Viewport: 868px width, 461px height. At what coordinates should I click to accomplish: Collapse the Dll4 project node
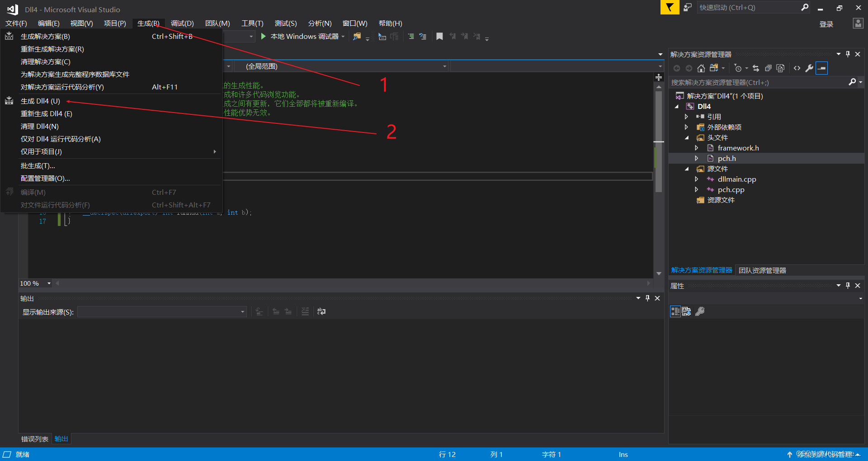click(x=677, y=107)
